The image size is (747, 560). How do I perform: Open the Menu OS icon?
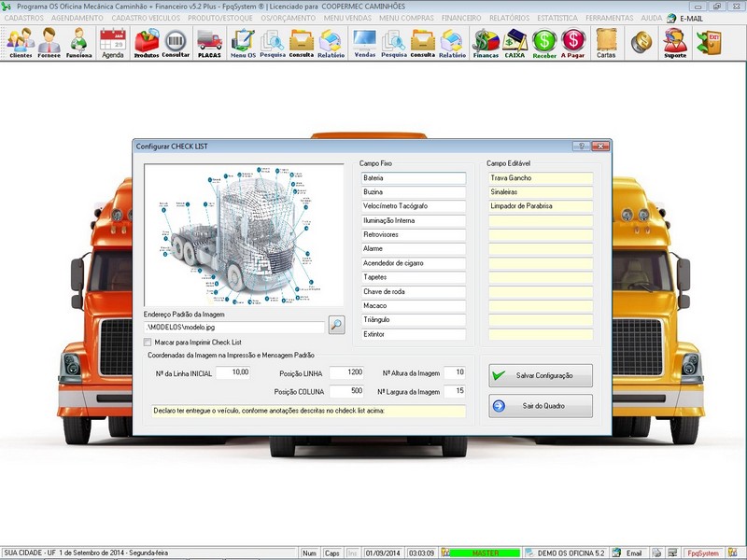243,42
